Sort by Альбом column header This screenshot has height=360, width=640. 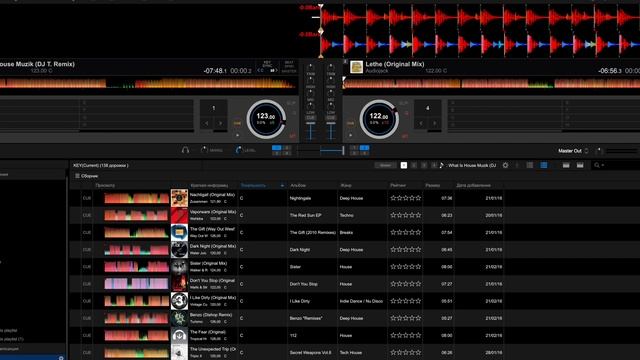298,185
